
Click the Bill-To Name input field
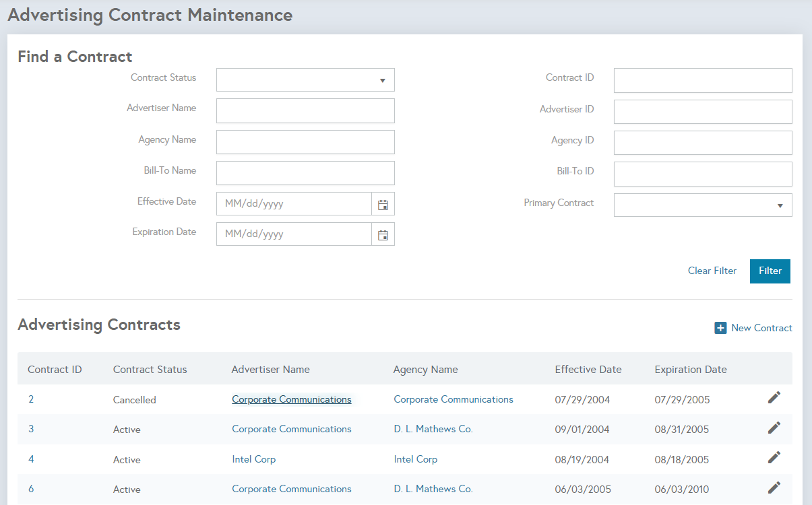point(305,173)
